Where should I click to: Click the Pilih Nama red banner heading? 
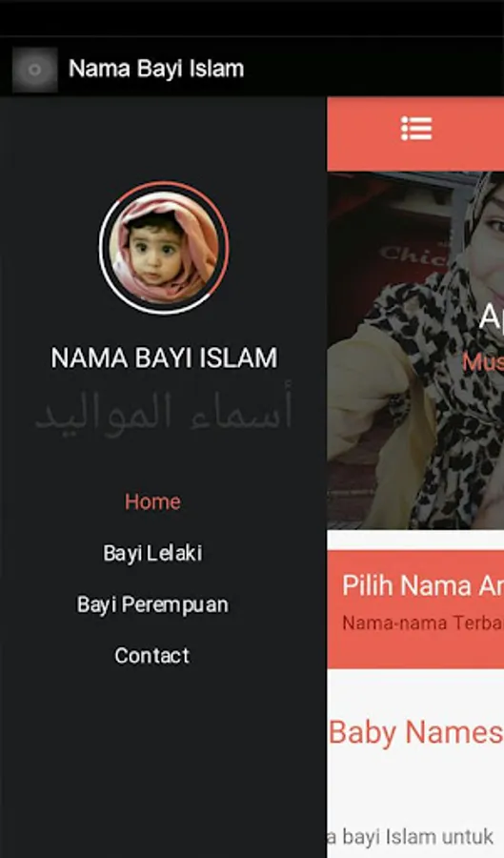[423, 586]
